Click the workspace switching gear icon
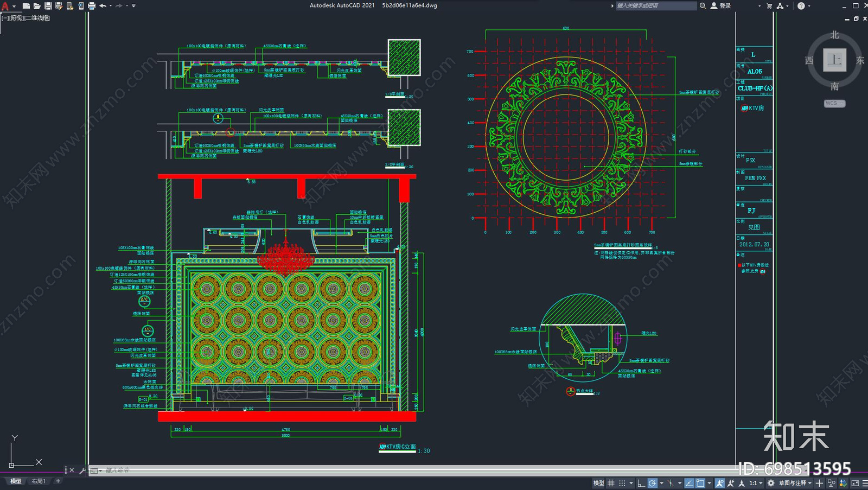868x490 pixels. [x=771, y=483]
